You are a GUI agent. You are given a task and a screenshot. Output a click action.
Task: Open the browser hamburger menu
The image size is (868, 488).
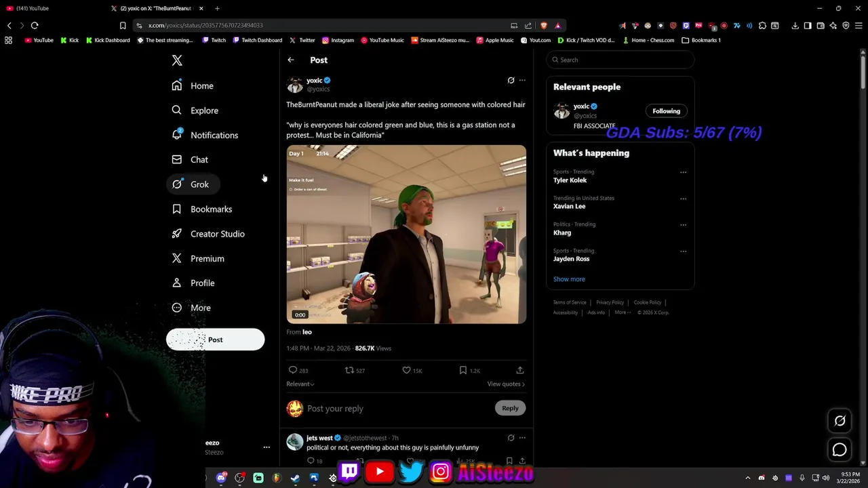click(859, 26)
